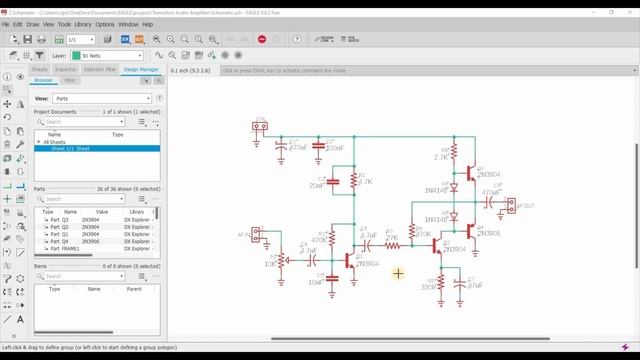The width and height of the screenshot is (640, 360).
Task: Select the Text A tool
Action: click(20, 319)
